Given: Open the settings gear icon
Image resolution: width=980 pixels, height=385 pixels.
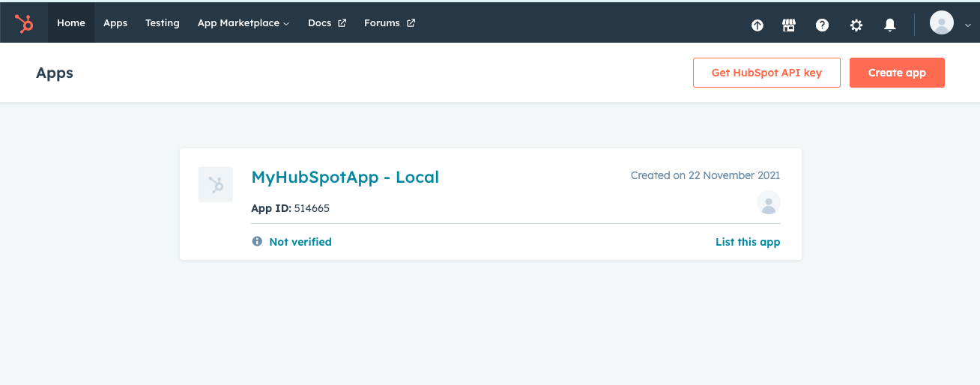Looking at the screenshot, I should click(856, 25).
